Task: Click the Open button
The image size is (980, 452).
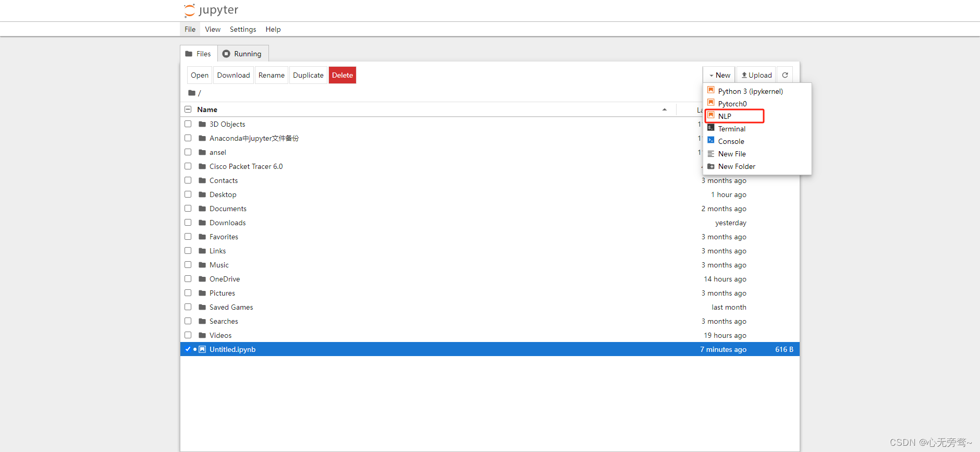Action: tap(200, 75)
